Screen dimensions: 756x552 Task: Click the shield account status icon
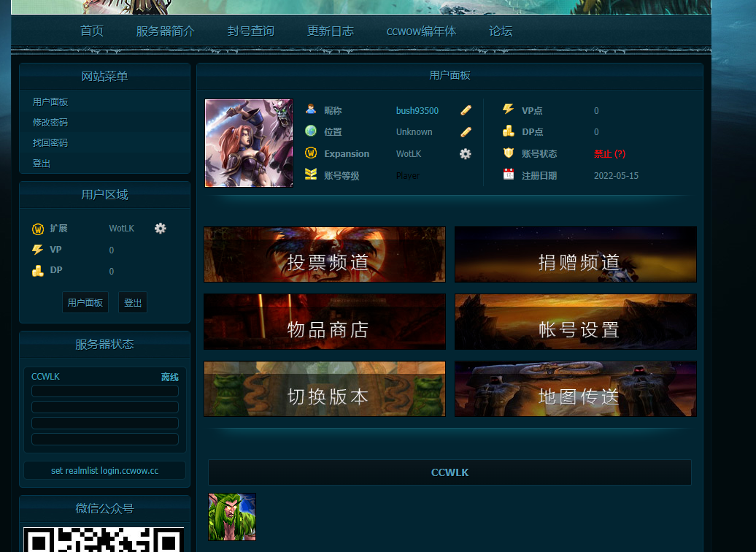click(x=509, y=153)
